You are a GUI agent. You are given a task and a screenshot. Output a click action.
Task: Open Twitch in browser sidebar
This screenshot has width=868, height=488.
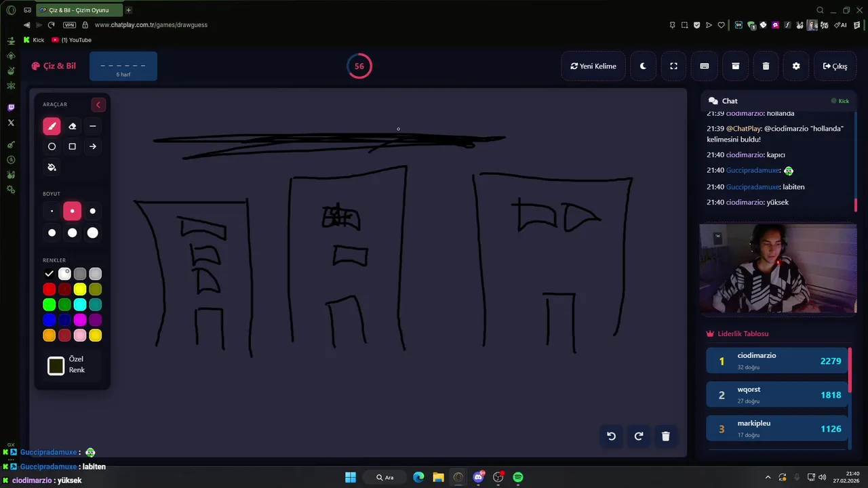[x=11, y=108]
